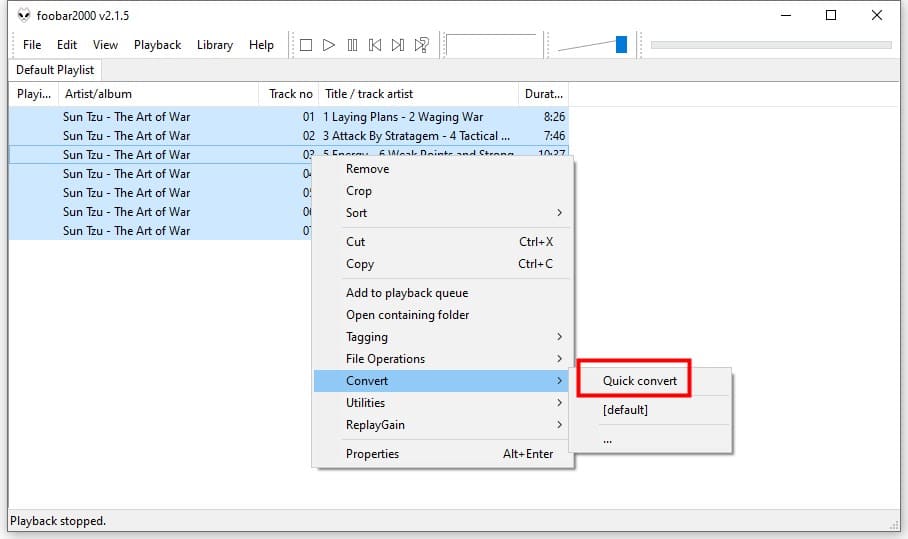Click Add to playback queue
Viewport: 908px width, 539px height.
pos(443,293)
